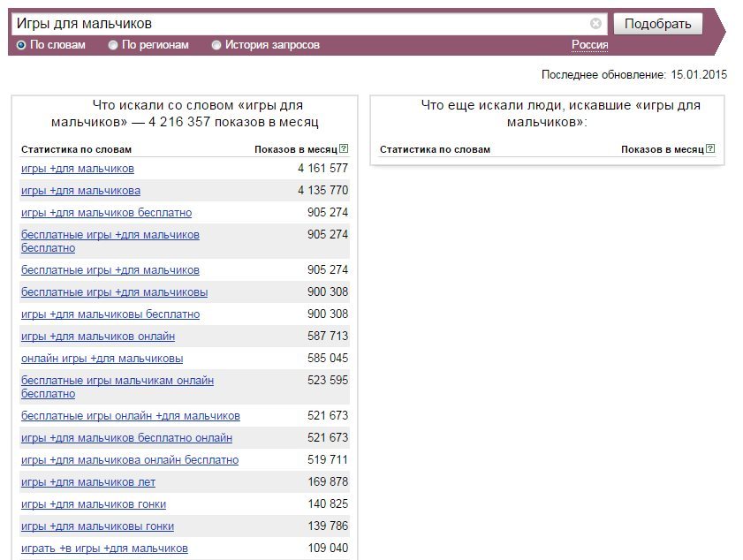This screenshot has width=743, height=560.
Task: Clear the search field with the X icon
Action: pos(595,23)
